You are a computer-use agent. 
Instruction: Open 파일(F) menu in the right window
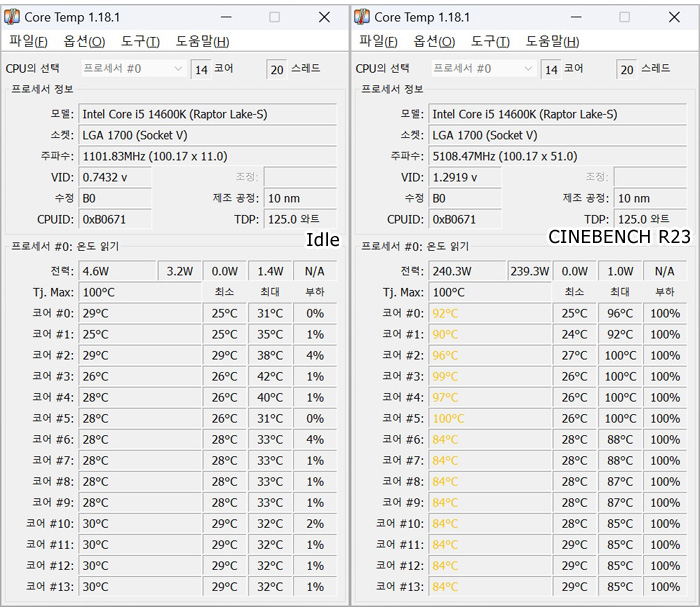[x=379, y=42]
